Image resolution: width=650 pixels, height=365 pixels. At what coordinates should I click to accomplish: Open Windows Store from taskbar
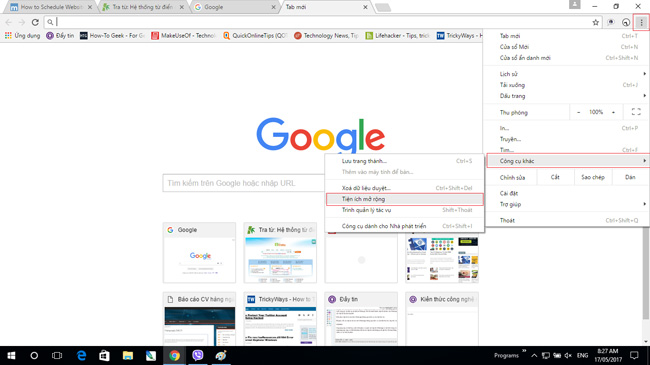(104, 355)
